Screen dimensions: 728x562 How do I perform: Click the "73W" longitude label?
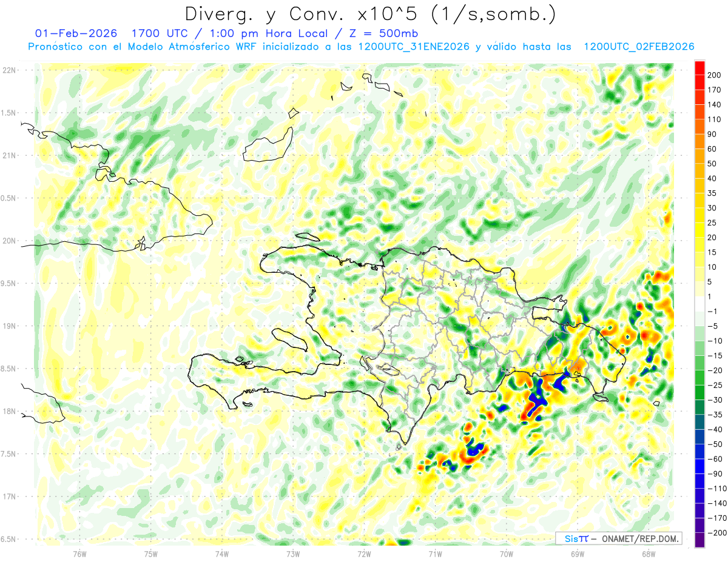pyautogui.click(x=292, y=554)
